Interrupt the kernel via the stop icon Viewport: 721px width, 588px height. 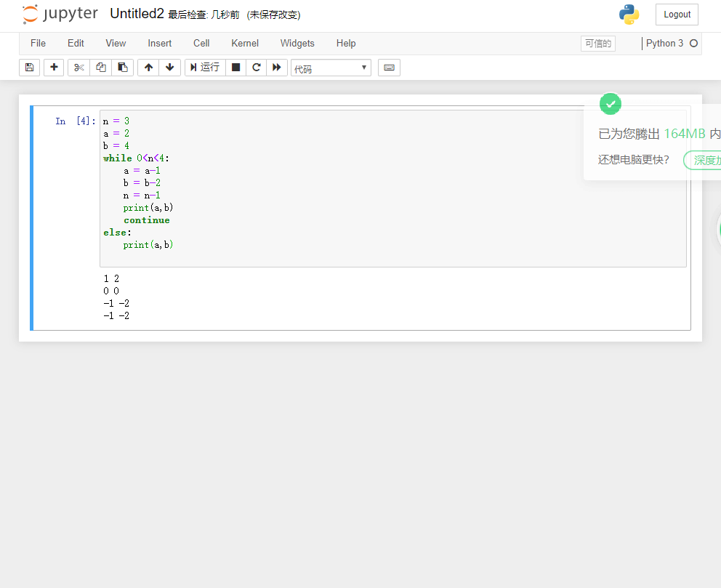click(x=235, y=67)
